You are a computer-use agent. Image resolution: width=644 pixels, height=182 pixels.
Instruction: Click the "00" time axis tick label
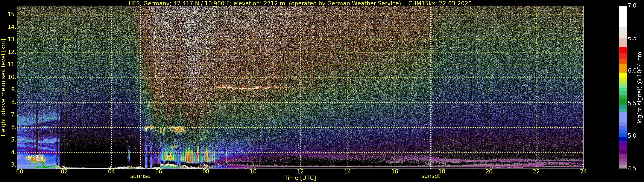[20, 172]
